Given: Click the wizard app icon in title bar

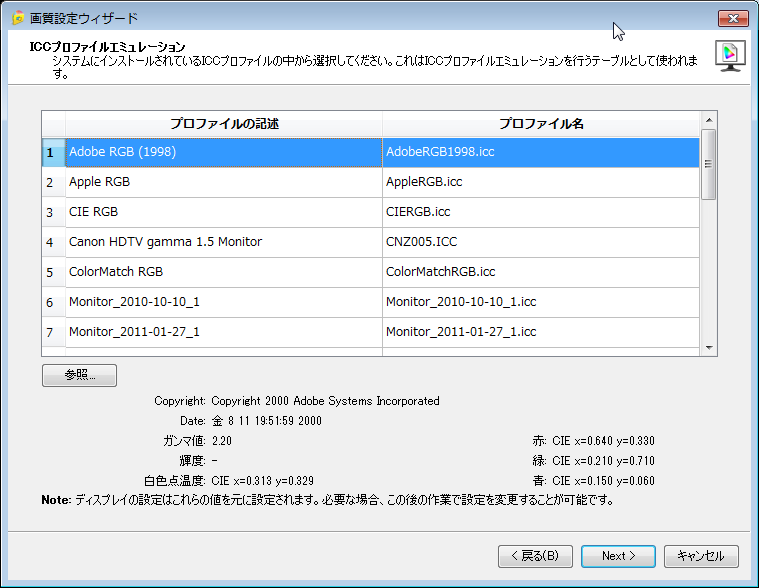Looking at the screenshot, I should pyautogui.click(x=17, y=18).
